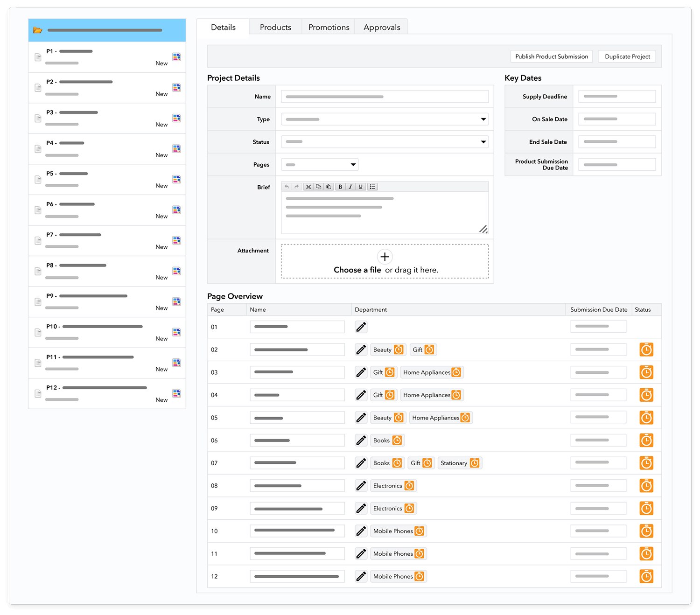Viewport: 700px width, 615px height.
Task: Insert a bullet list in Brief editor
Action: [372, 187]
